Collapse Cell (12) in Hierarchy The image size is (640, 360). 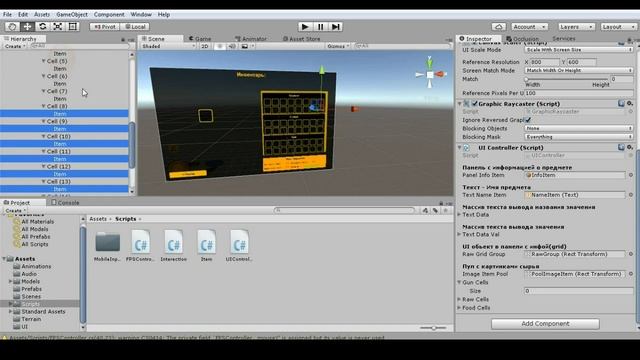[x=43, y=167]
